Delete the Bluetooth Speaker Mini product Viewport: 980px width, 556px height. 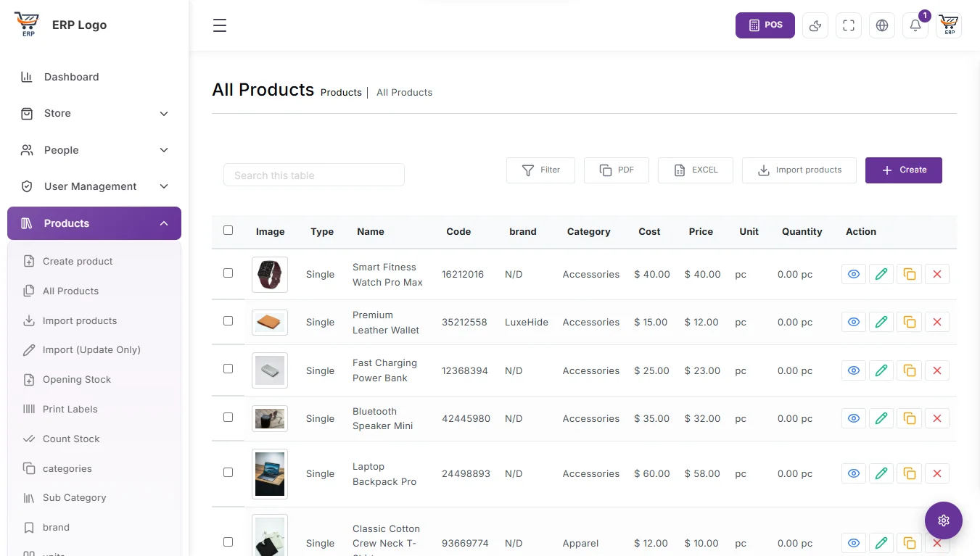(x=937, y=418)
